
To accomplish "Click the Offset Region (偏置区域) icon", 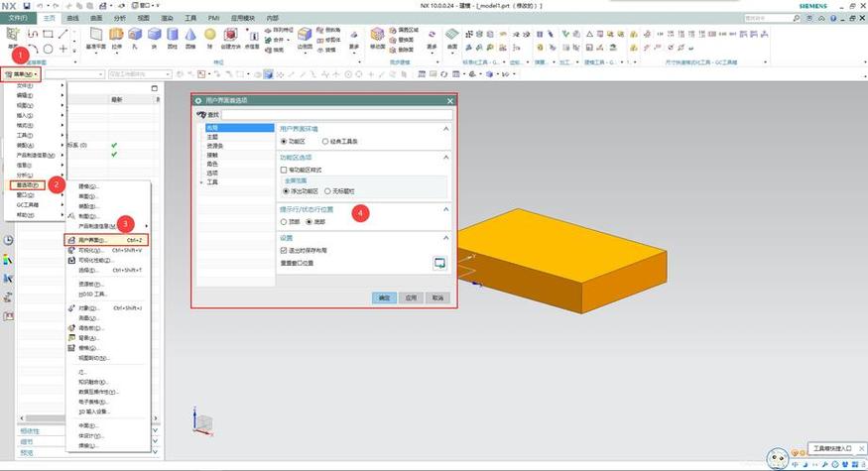I will click(x=393, y=31).
